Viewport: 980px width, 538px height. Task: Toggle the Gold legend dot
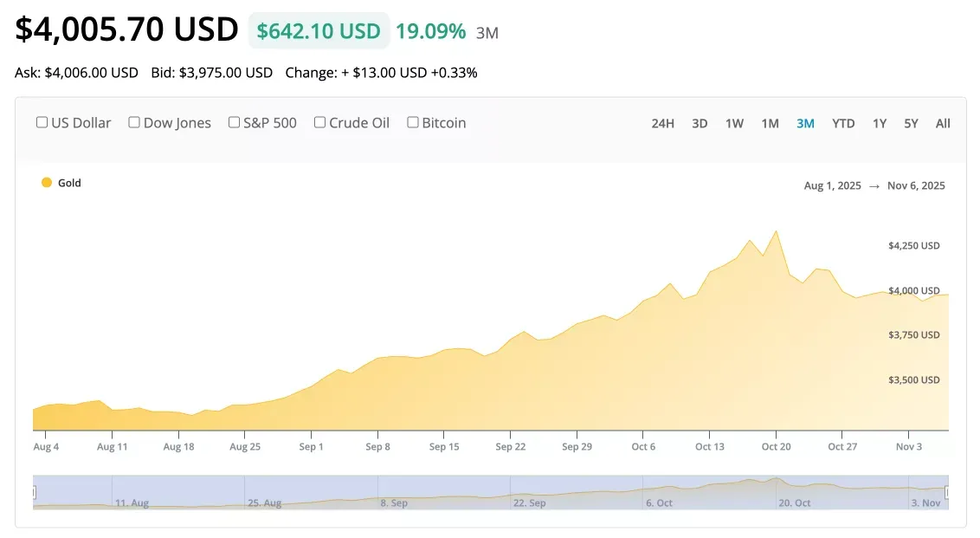click(47, 183)
